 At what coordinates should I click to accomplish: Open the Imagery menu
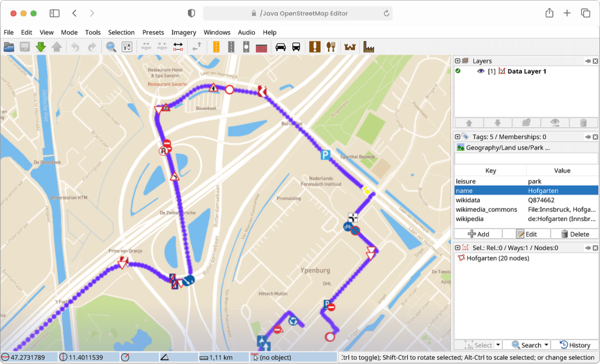[x=183, y=33]
